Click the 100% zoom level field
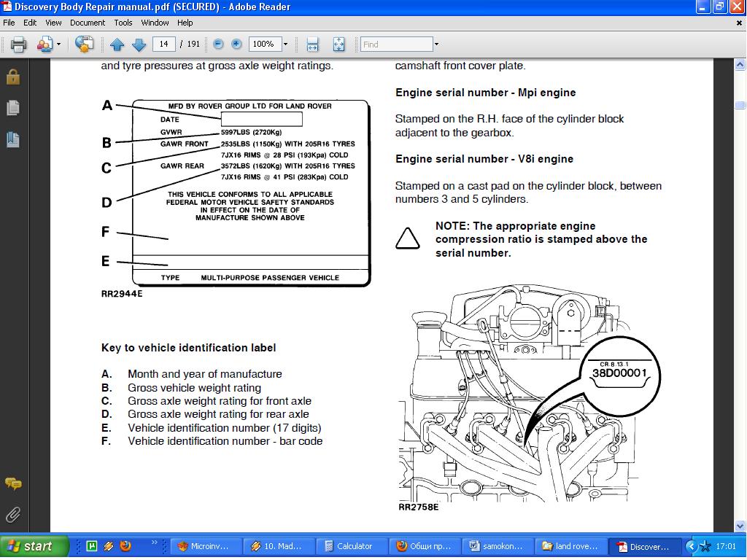Screen dimensions: 747x560 coord(265,44)
